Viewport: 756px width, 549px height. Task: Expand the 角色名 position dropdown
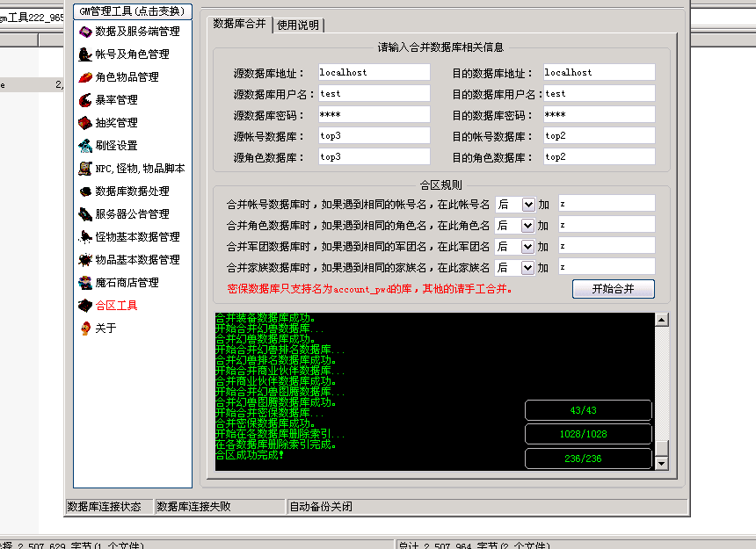point(528,226)
